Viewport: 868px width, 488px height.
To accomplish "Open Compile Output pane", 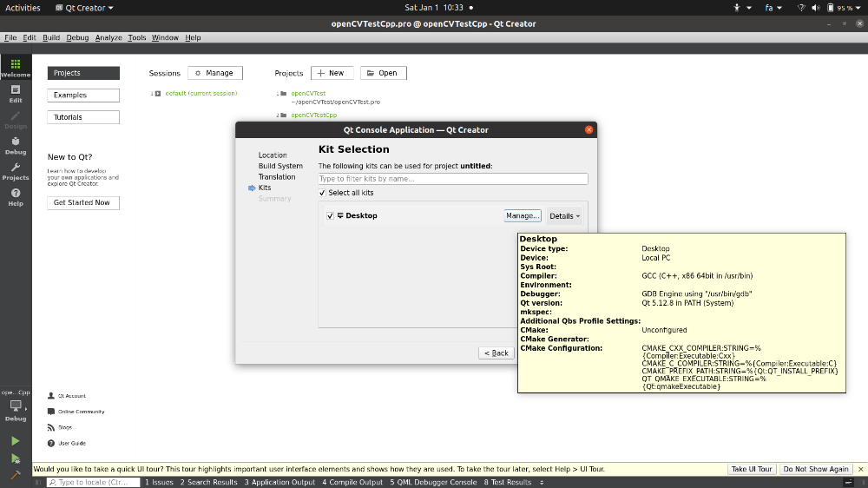I will [x=352, y=483].
